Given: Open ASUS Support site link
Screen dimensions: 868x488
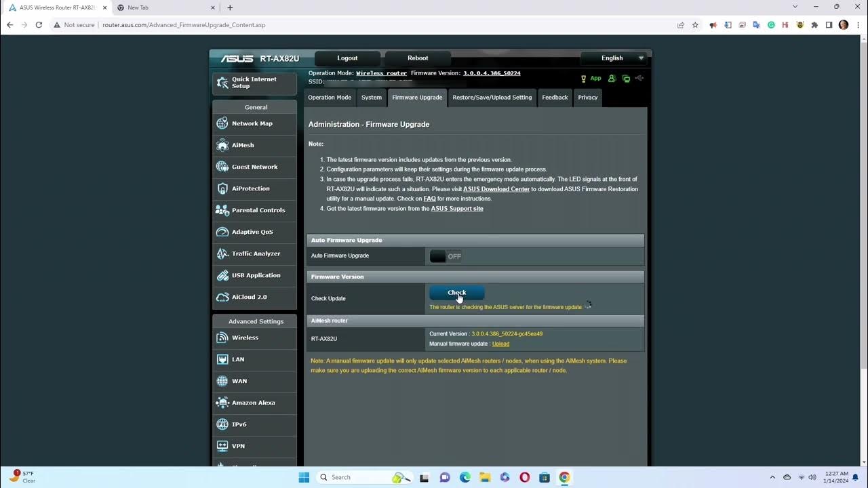Looking at the screenshot, I should click(457, 209).
